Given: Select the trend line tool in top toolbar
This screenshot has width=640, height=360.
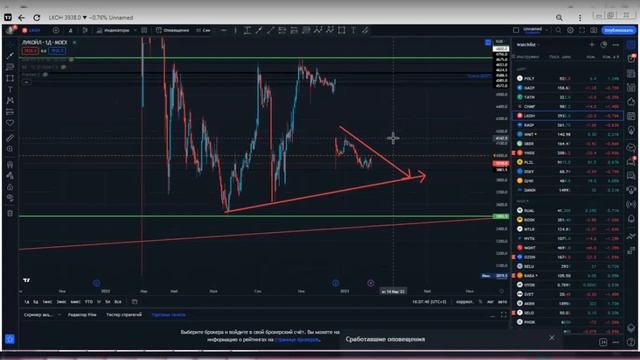Looking at the screenshot, I should coord(270,30).
